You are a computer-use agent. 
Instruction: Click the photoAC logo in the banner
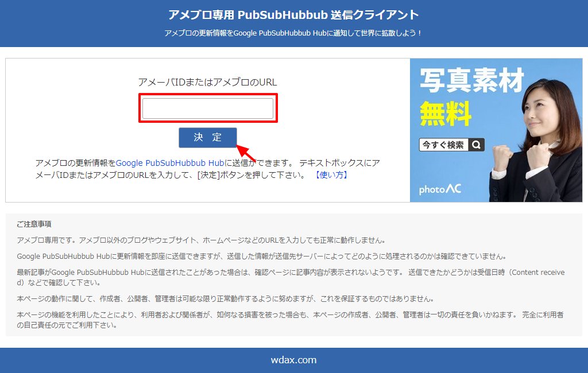(x=440, y=189)
